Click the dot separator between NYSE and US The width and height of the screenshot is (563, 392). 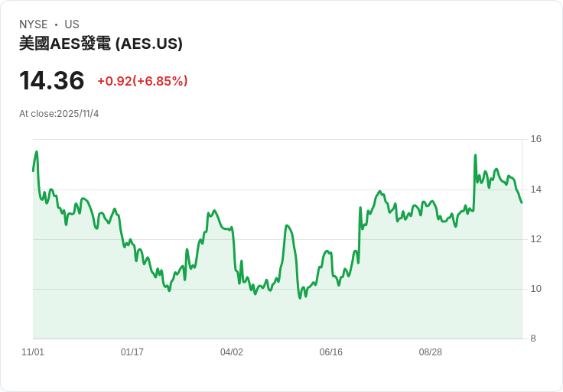point(56,24)
